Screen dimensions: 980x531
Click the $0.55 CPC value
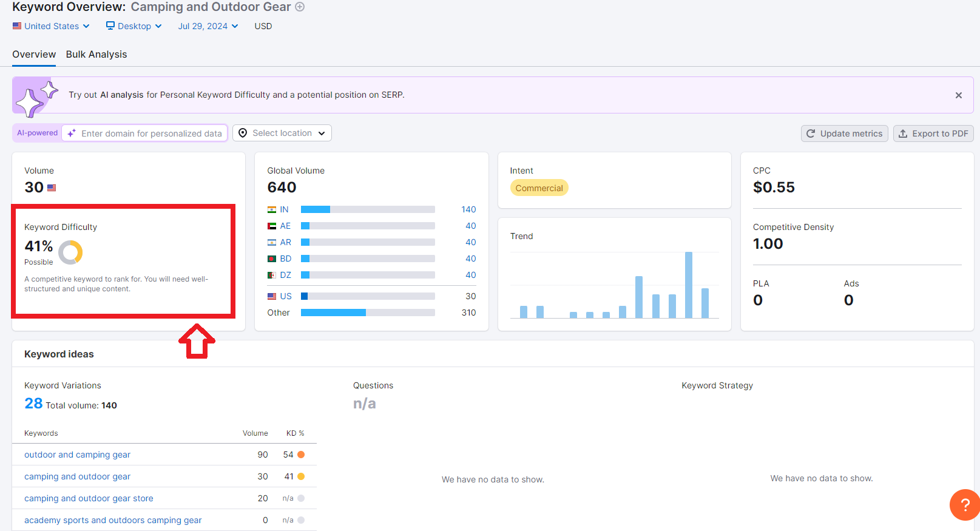(774, 188)
